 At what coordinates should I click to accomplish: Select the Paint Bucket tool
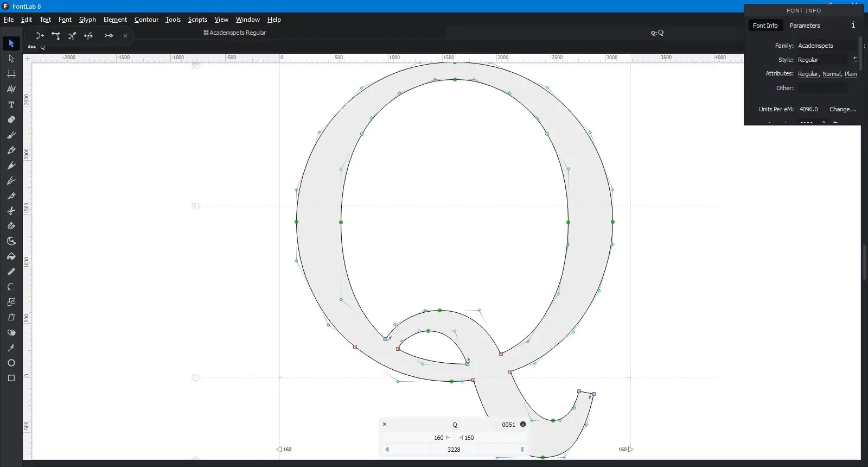click(x=11, y=256)
